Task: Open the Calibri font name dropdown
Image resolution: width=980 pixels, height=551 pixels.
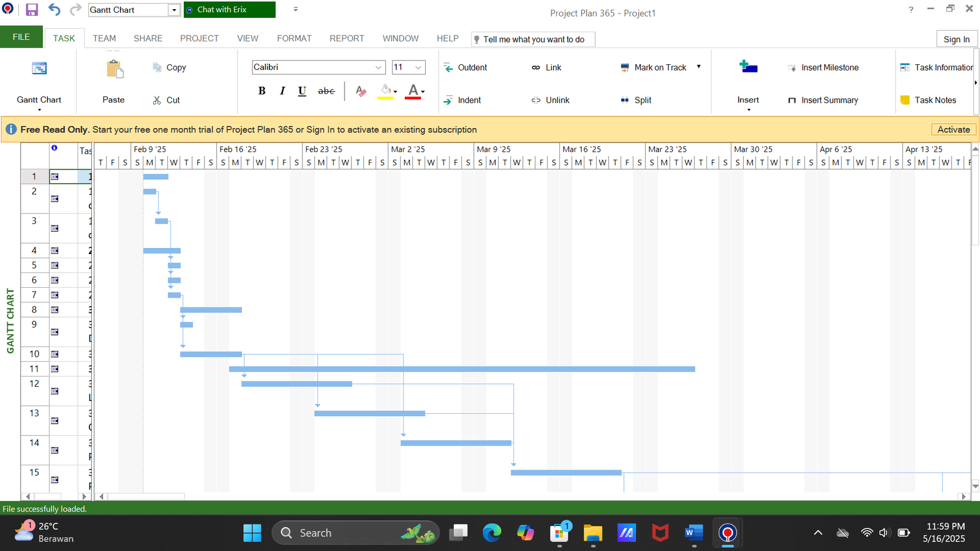Action: [x=379, y=67]
